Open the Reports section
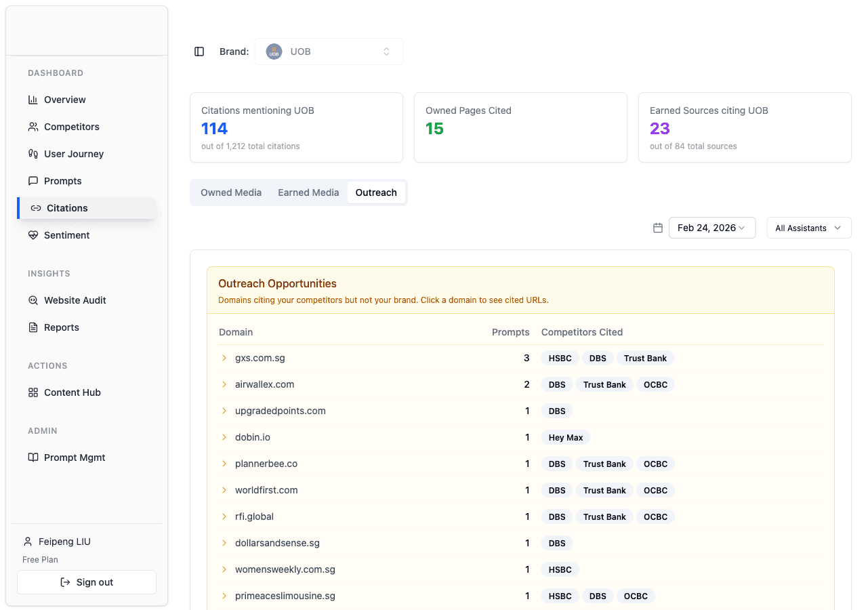 60,327
